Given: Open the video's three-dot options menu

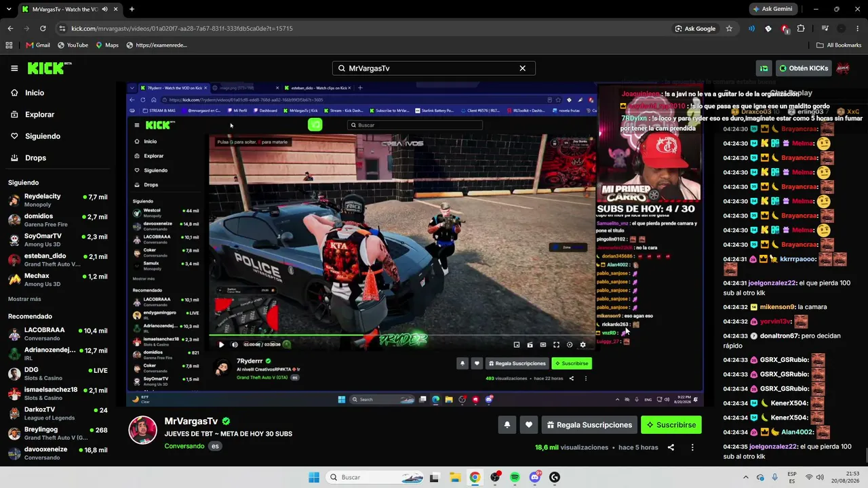Looking at the screenshot, I should [692, 447].
